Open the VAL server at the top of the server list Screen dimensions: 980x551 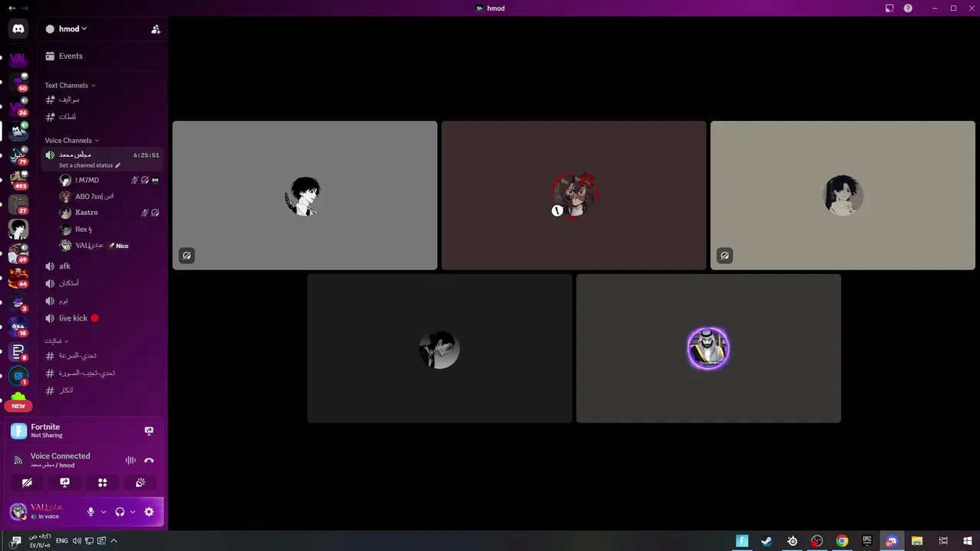18,59
